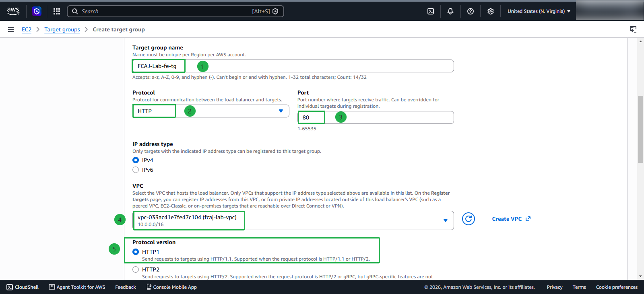Click the Port number field
Screen dimensions: 644x294
[x=376, y=117]
